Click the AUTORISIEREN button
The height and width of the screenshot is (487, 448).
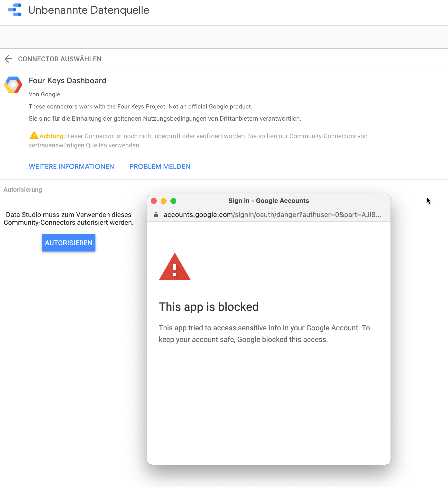(x=68, y=243)
